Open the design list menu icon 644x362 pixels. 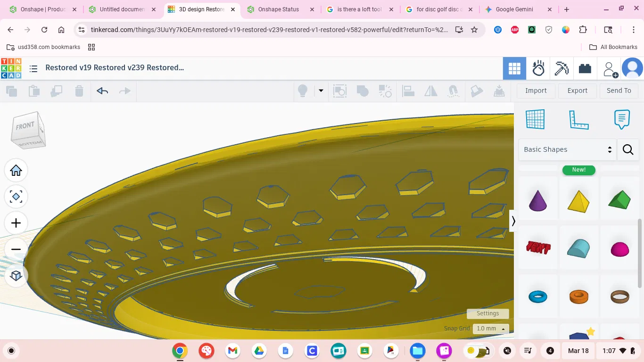(x=33, y=69)
